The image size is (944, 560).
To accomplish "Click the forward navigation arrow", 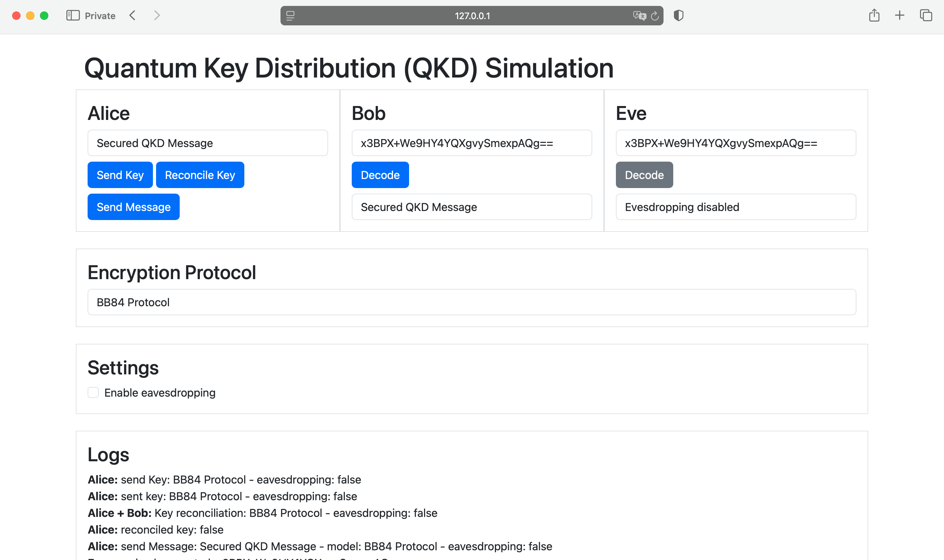I will pyautogui.click(x=157, y=16).
